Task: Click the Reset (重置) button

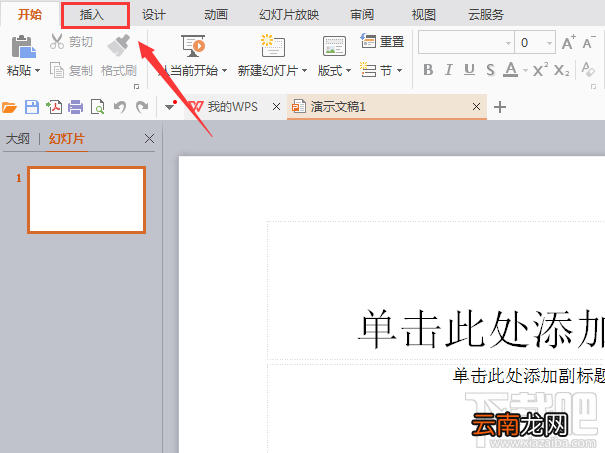Action: click(382, 41)
